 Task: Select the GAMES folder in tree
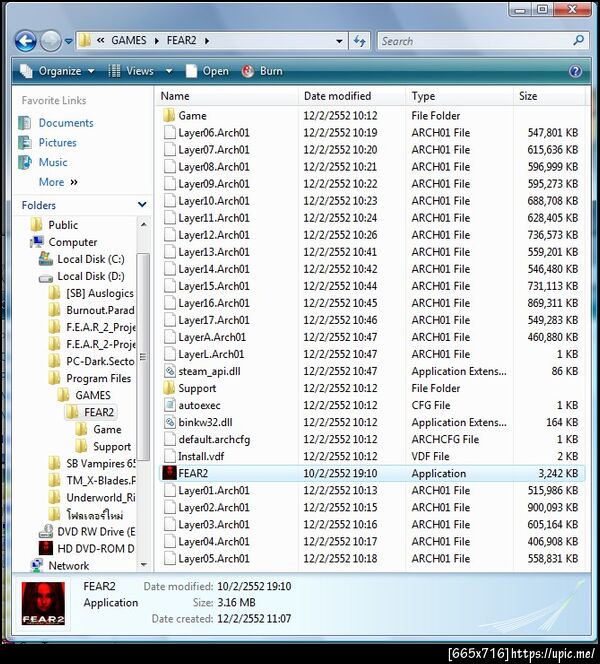point(92,395)
